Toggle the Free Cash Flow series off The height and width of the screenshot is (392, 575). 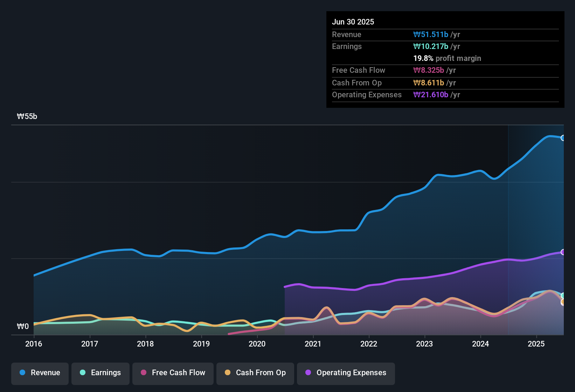click(173, 373)
